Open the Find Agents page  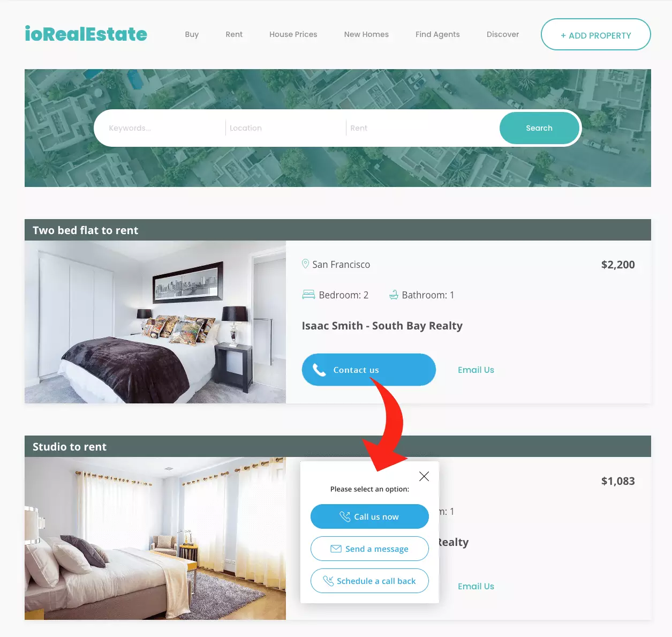coord(437,34)
